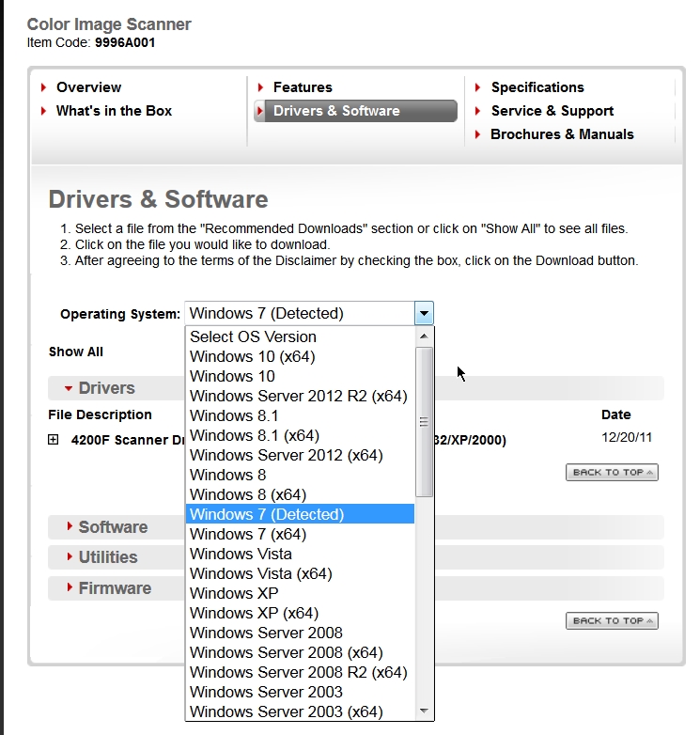
Task: Expand the Firmware section
Action: (x=108, y=588)
